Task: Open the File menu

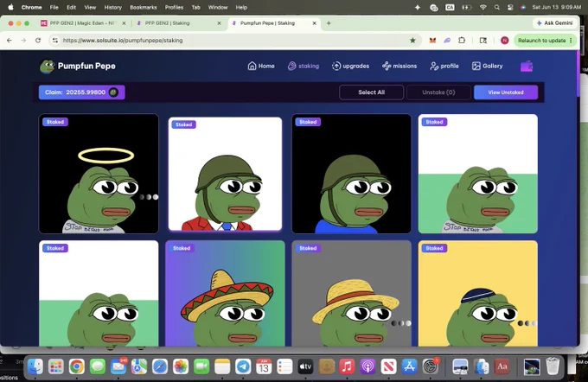Action: [x=54, y=7]
